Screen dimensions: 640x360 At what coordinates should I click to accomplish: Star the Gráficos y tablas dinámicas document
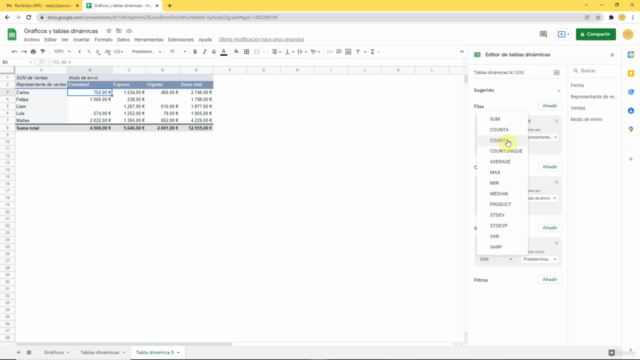[109, 31]
